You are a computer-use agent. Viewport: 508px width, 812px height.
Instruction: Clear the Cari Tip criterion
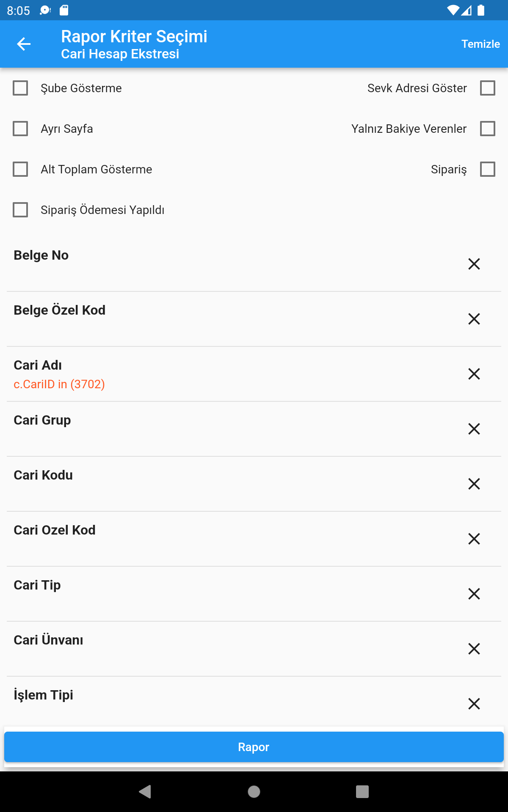point(474,594)
